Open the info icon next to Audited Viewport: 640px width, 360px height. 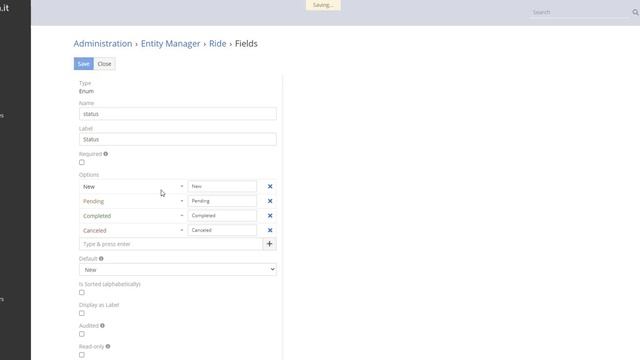[x=102, y=325]
